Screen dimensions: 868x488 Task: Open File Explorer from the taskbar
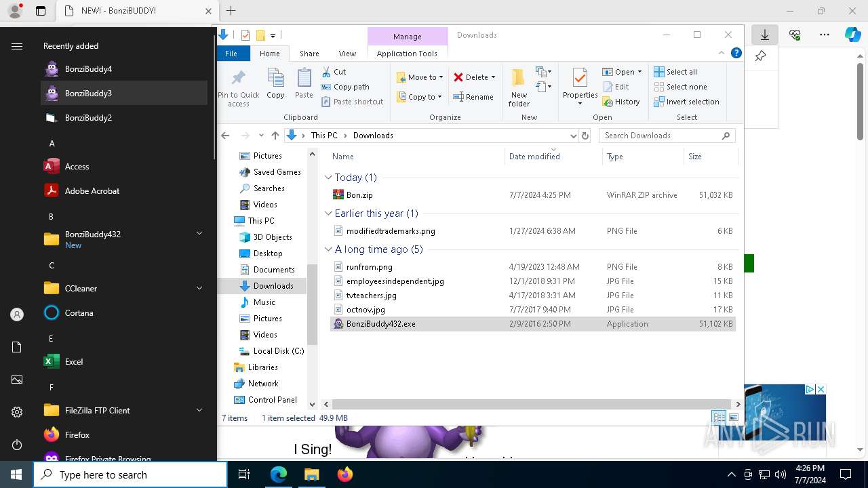(311, 474)
